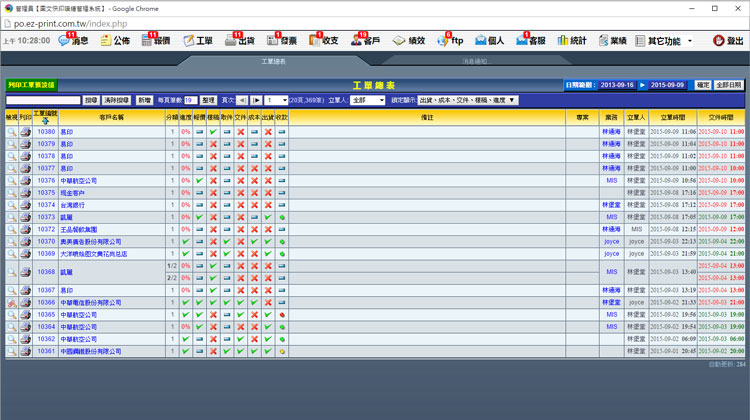
Task: Click the 全部日期 button
Action: [729, 86]
